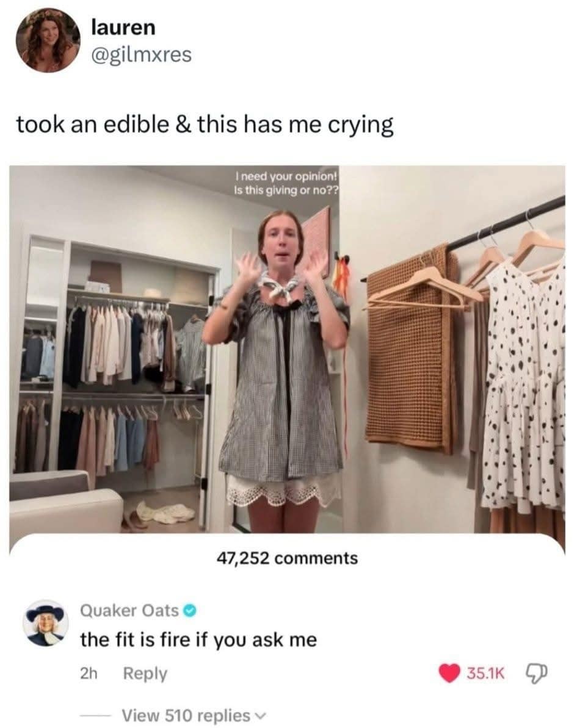Reply to the Quaker Oats comment

[145, 673]
